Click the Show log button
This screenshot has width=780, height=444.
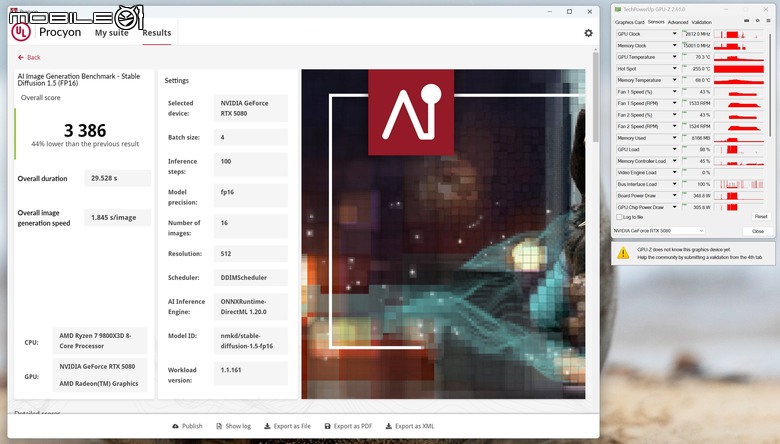[x=233, y=426]
